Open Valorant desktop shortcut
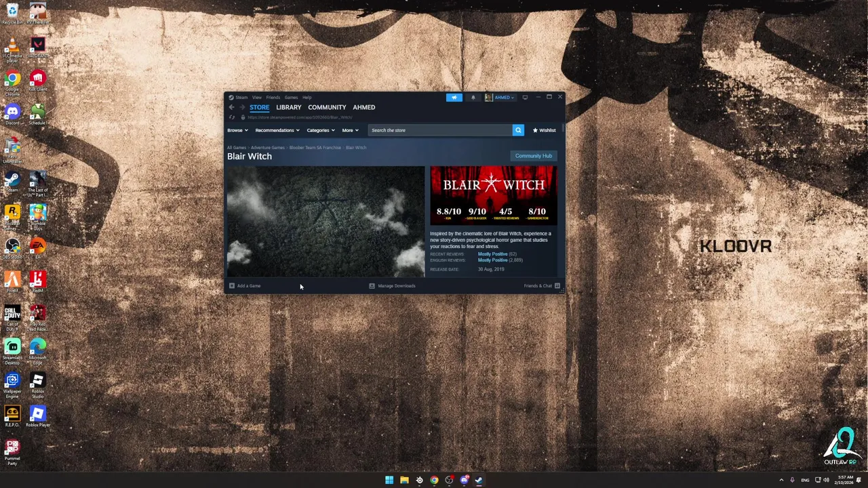The height and width of the screenshot is (488, 868). (37, 47)
